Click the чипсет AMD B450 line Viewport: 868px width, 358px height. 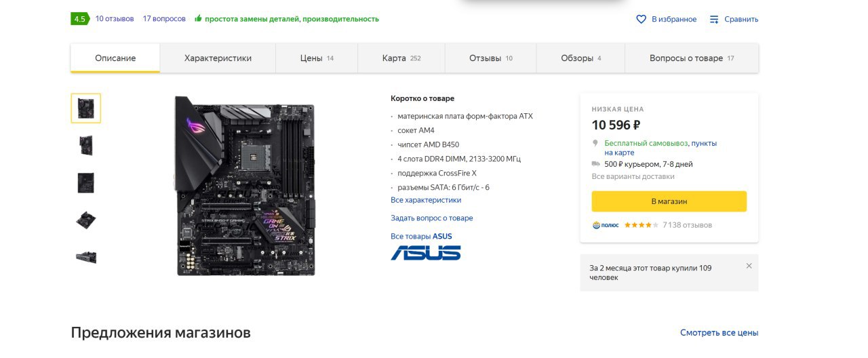tap(428, 144)
